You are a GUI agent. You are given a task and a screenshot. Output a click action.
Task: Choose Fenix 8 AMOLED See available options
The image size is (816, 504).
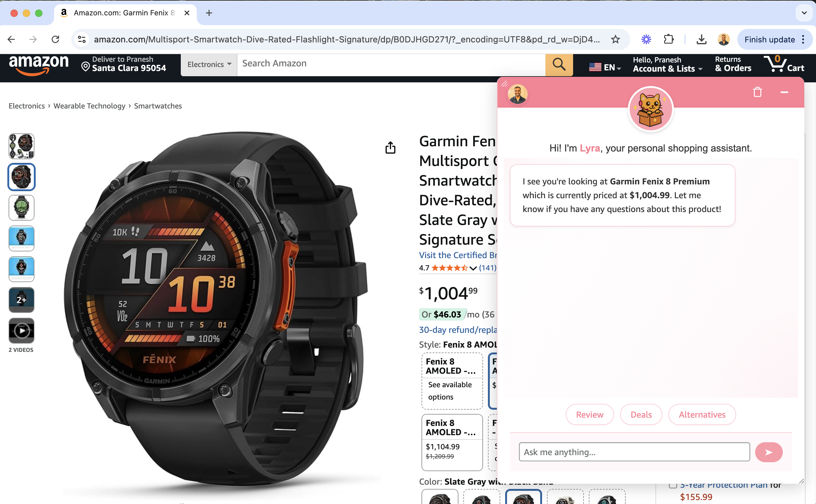coord(452,381)
